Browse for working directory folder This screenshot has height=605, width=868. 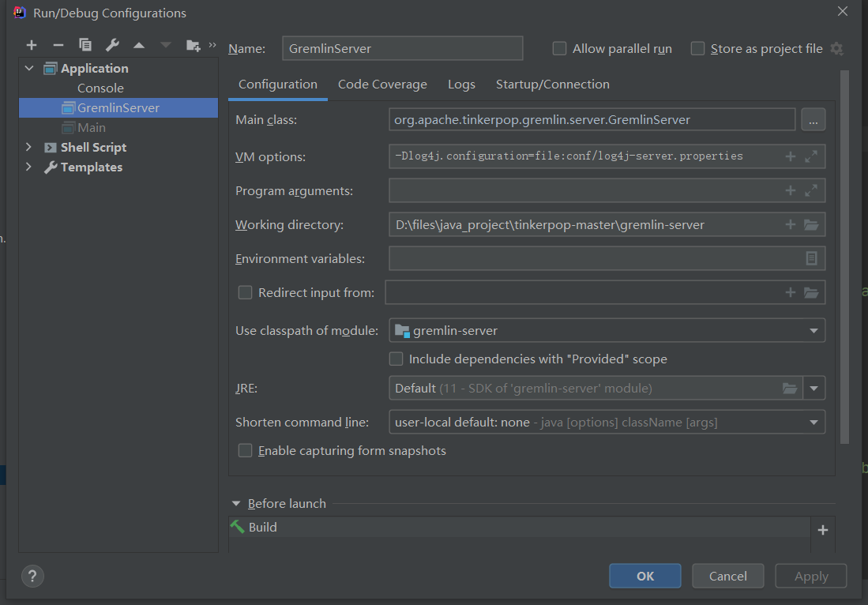click(811, 225)
